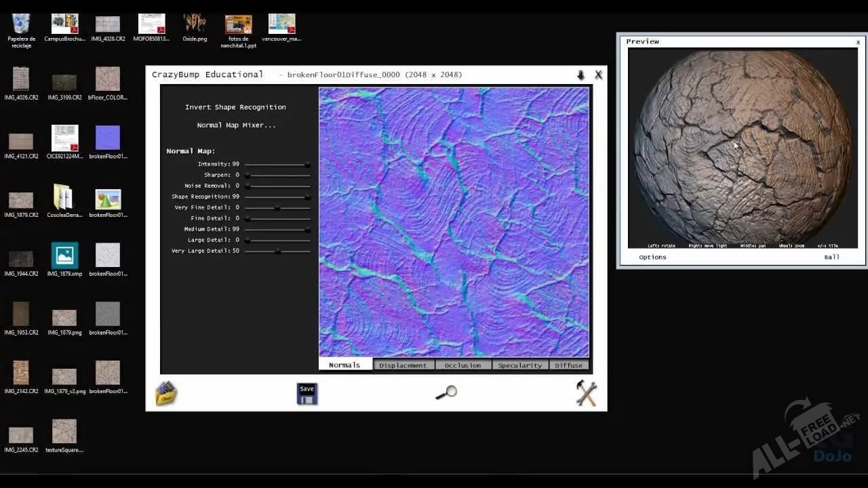The width and height of the screenshot is (868, 488).
Task: Click the Intensity slider track
Action: (275, 164)
